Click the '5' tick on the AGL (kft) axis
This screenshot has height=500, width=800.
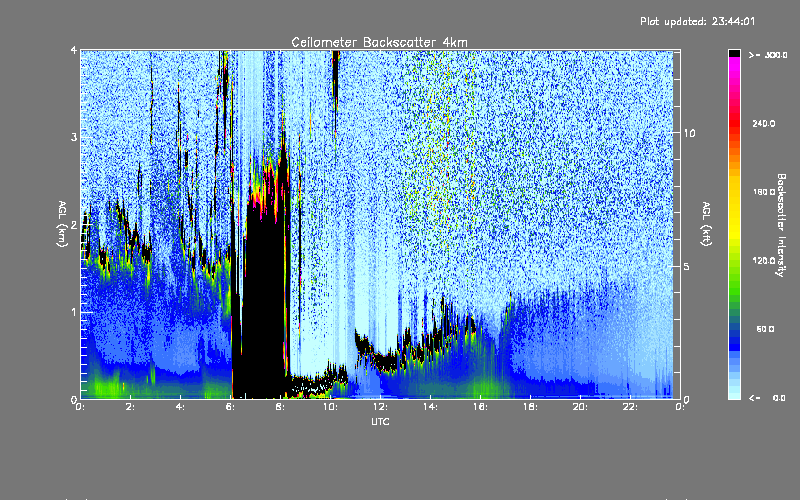(x=687, y=266)
